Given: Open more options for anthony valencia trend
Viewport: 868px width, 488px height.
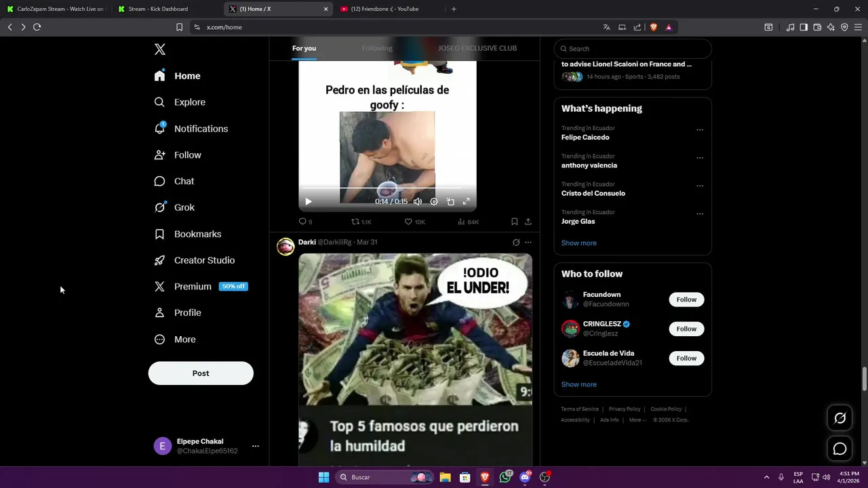Looking at the screenshot, I should (x=700, y=158).
